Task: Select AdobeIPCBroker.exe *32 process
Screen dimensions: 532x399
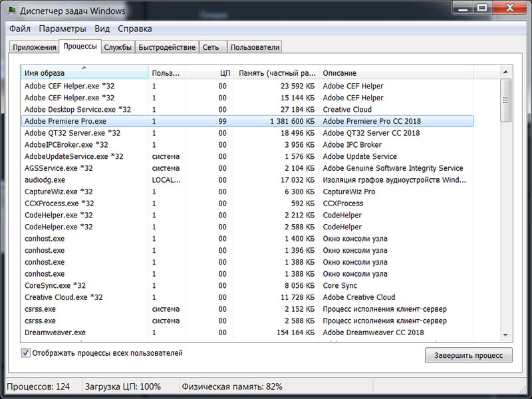Action: tap(247, 144)
